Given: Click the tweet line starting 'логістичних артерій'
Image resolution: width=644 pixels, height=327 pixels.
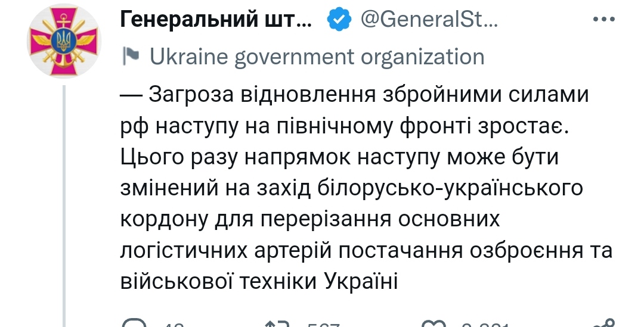Looking at the screenshot, I should (366, 251).
